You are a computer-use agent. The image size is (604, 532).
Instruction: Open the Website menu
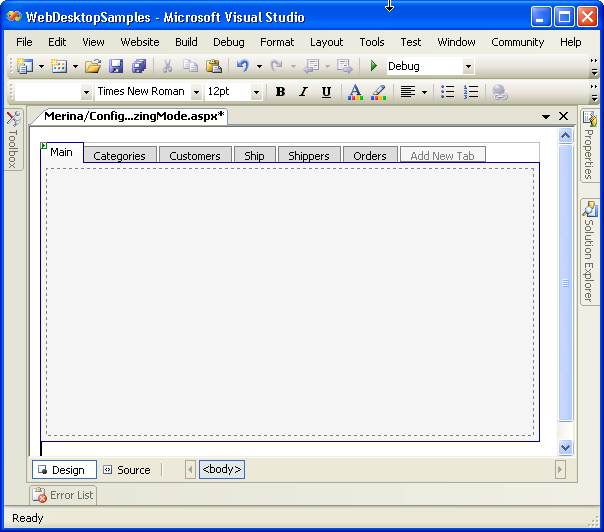point(140,42)
